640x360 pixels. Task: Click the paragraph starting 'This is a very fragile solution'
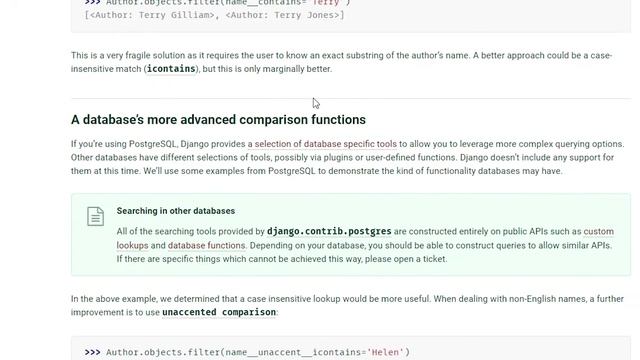coord(341,62)
